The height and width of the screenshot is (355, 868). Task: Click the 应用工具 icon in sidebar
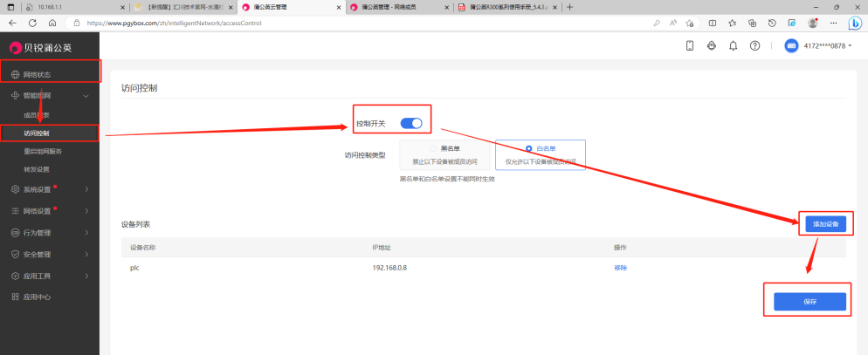(x=16, y=276)
